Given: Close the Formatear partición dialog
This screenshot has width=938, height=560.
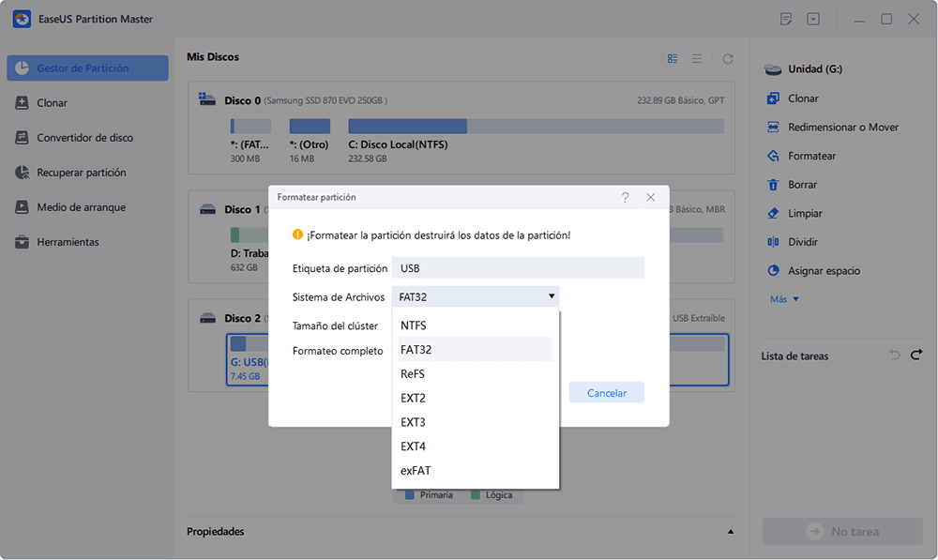Looking at the screenshot, I should (x=651, y=197).
